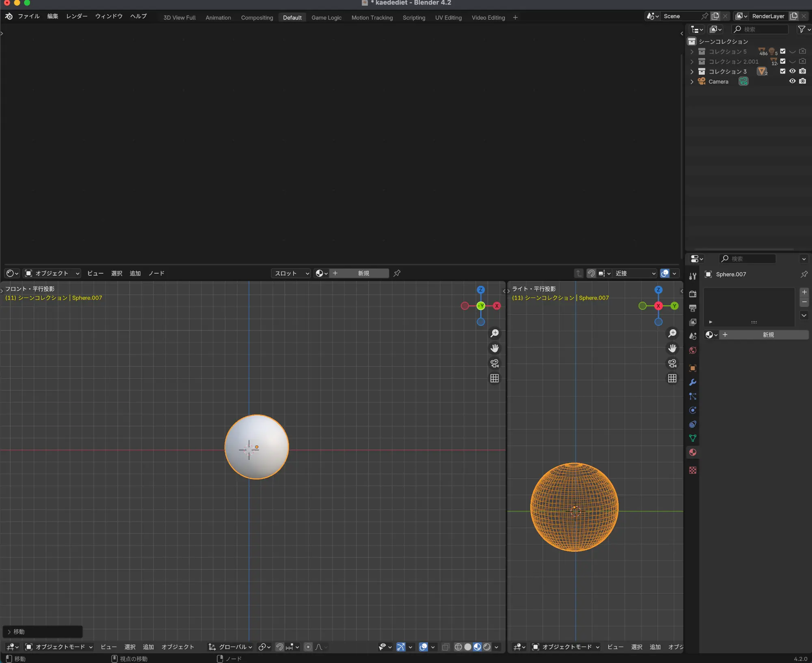
Task: Select solid viewport shading mode
Action: 468,647
